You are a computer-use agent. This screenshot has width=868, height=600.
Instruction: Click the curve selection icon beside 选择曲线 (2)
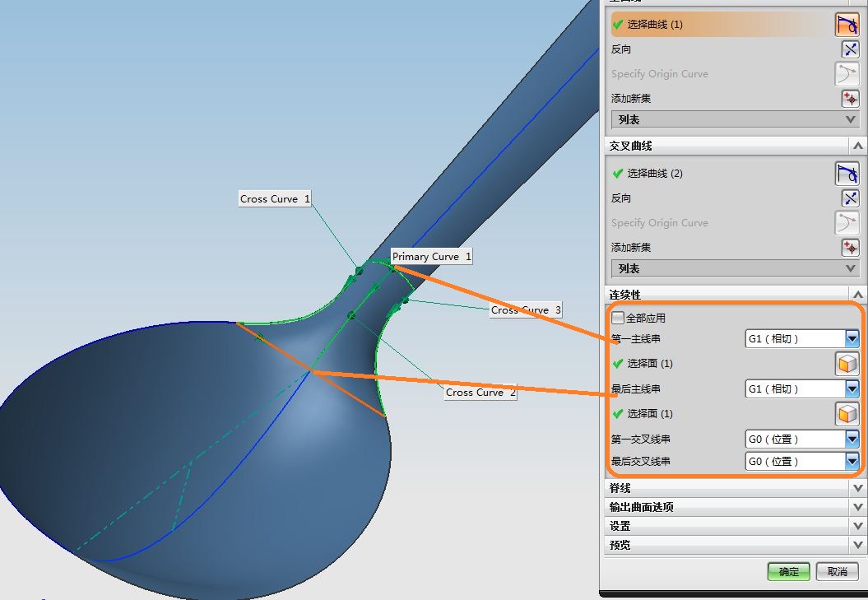(847, 174)
